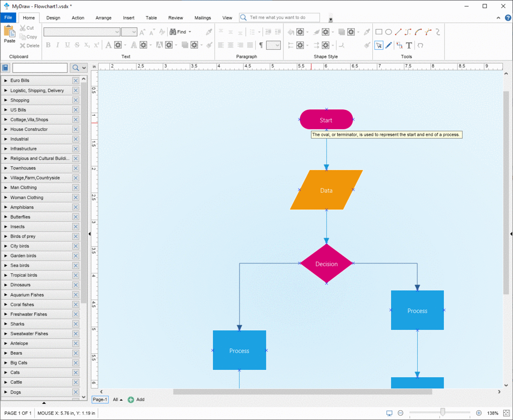Screen dimensions: 513x420
Task: Select the Start terminator shape
Action: coord(326,120)
